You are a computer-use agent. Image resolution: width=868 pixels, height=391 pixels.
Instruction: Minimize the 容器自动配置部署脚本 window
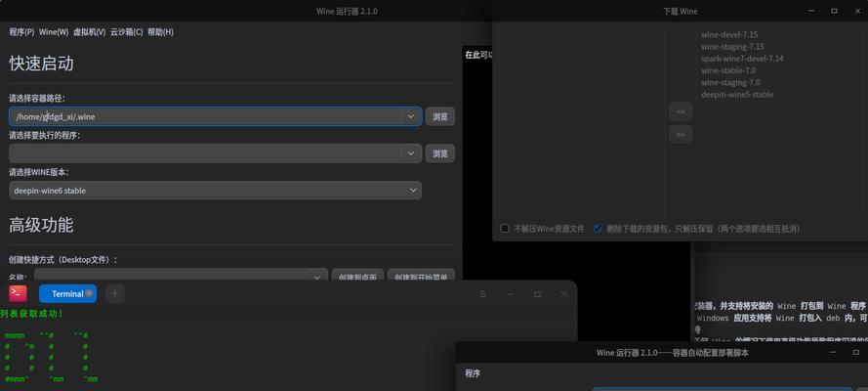pos(834,352)
